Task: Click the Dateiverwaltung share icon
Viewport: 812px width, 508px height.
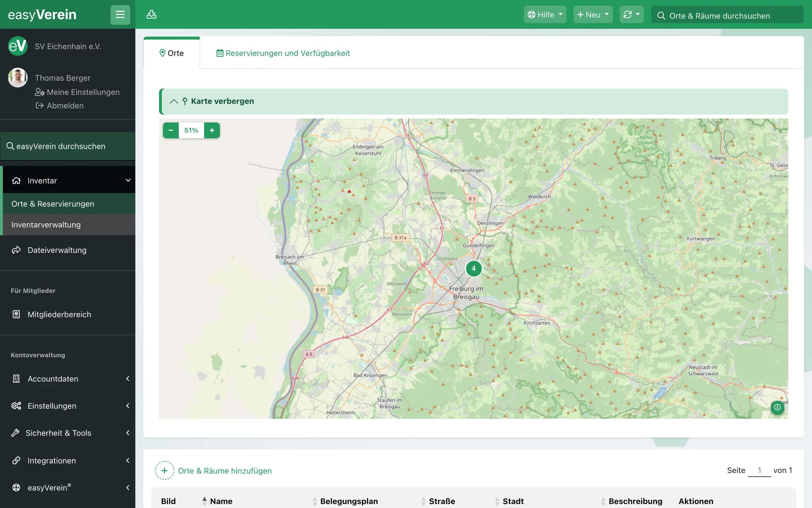Action: tap(16, 250)
